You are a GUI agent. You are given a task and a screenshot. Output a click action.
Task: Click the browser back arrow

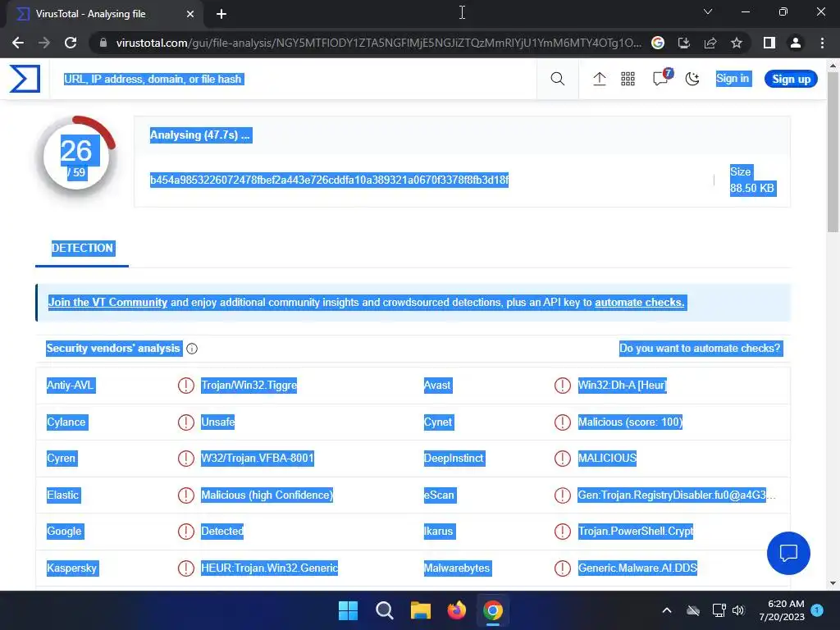point(18,43)
